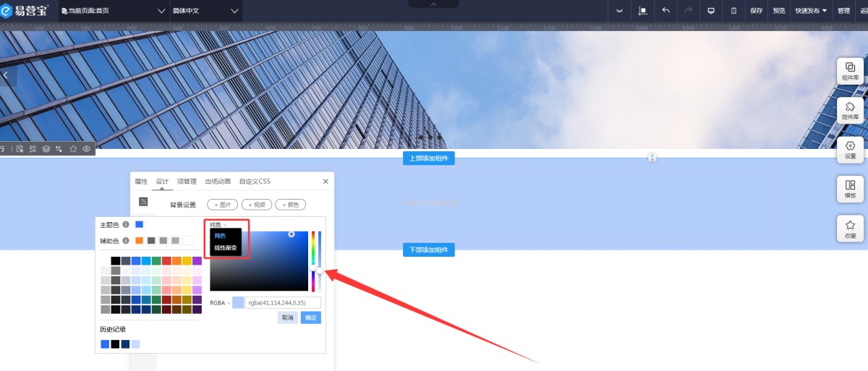Pick the purple swatch in the palette's top row
The width and height of the screenshot is (868, 371).
[x=197, y=261]
